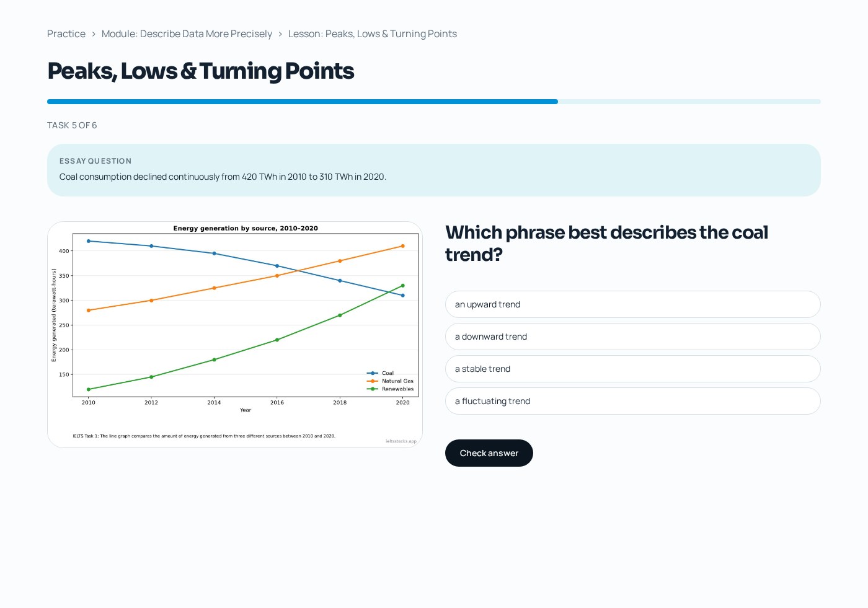The height and width of the screenshot is (608, 868).
Task: Click the Natural Gas legend entry
Action: (391, 381)
